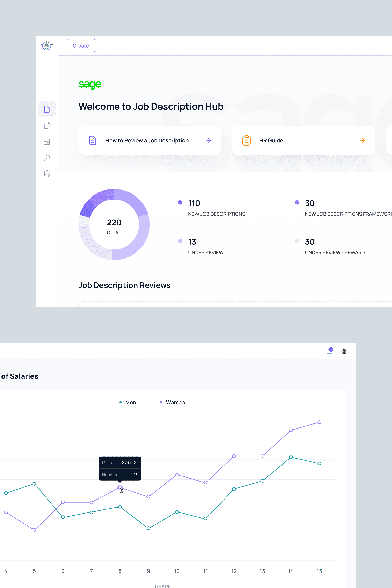This screenshot has height=588, width=392.
Task: Open the HR Guide card
Action: point(271,140)
